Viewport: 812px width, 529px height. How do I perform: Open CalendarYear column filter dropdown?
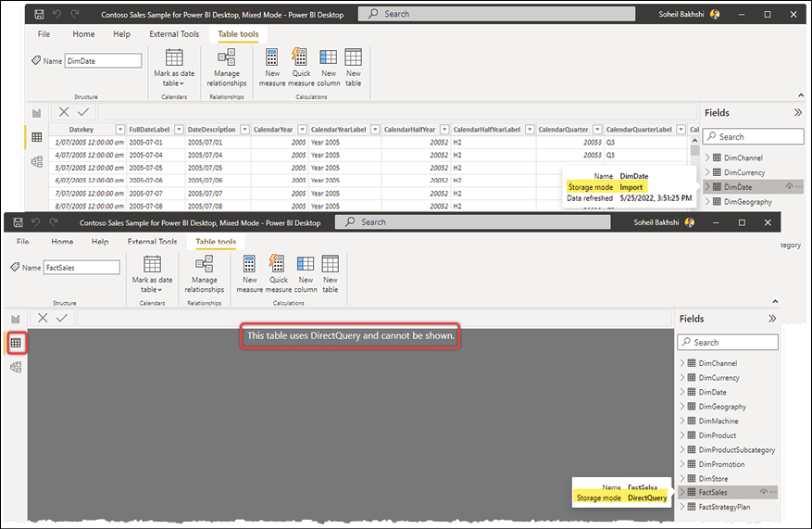(x=302, y=130)
